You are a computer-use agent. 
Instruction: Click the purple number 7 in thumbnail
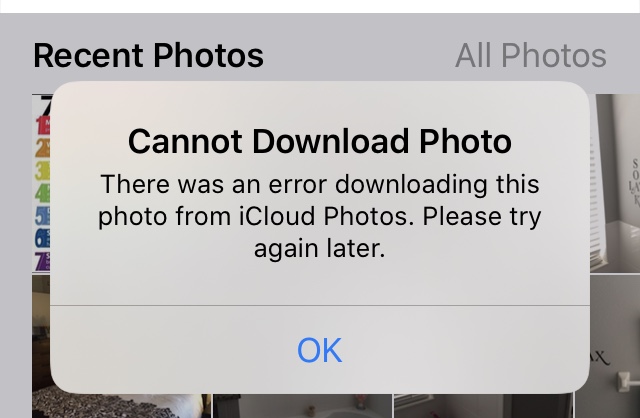pos(42,261)
